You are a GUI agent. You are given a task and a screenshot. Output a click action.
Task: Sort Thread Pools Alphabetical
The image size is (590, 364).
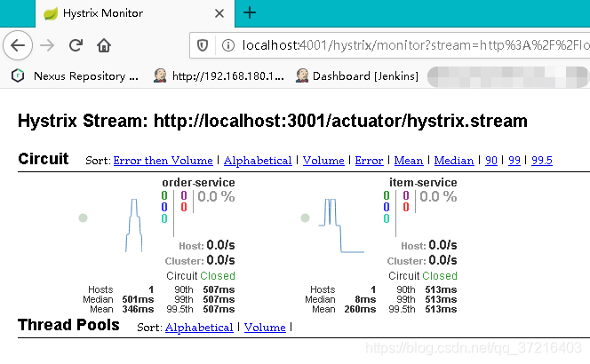pos(199,328)
